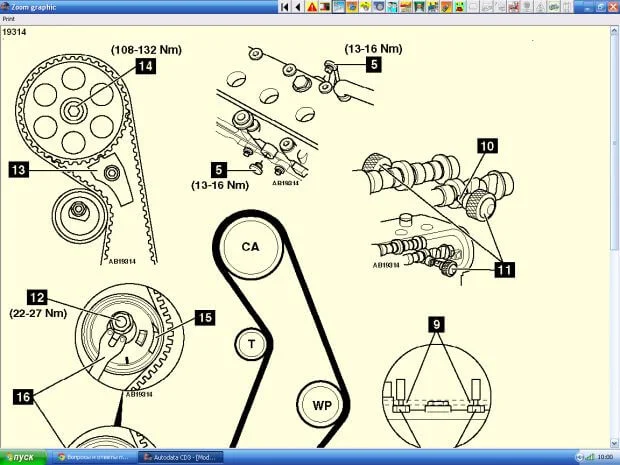Image resolution: width=620 pixels, height=465 pixels.
Task: Click the CA pulley in belt diagram
Action: [x=249, y=246]
